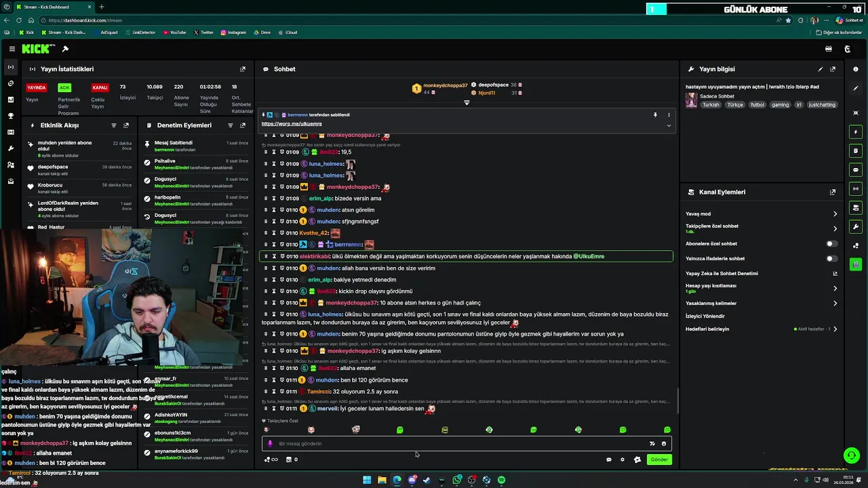Open the trophy achievements icon in left sidebar
Viewport: 868px width, 488px height.
pyautogui.click(x=10, y=116)
